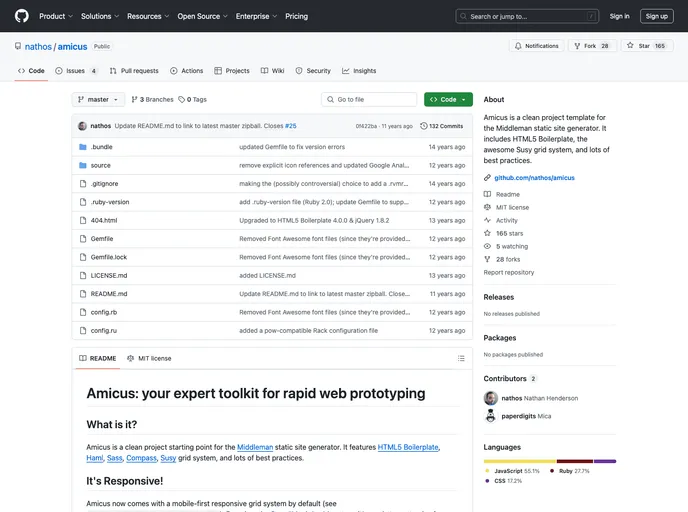The height and width of the screenshot is (512, 688).
Task: Expand the Resources menu
Action: coord(148,16)
